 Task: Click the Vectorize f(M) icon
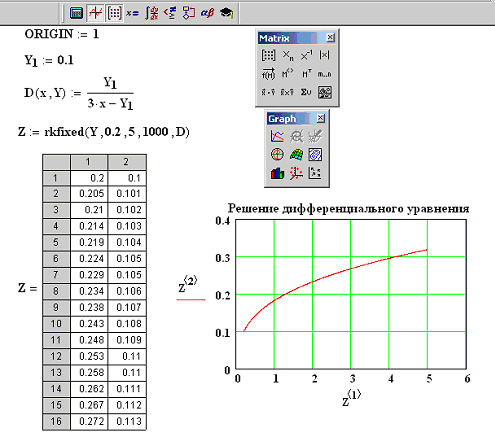coord(268,74)
